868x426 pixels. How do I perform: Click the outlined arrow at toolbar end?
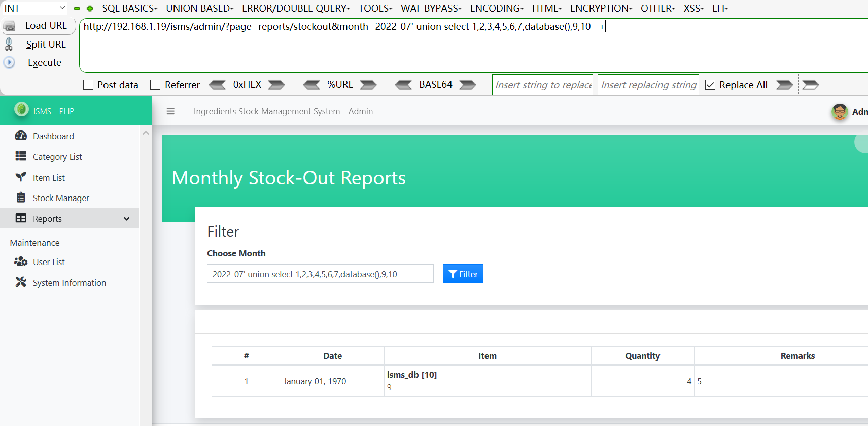coord(811,85)
